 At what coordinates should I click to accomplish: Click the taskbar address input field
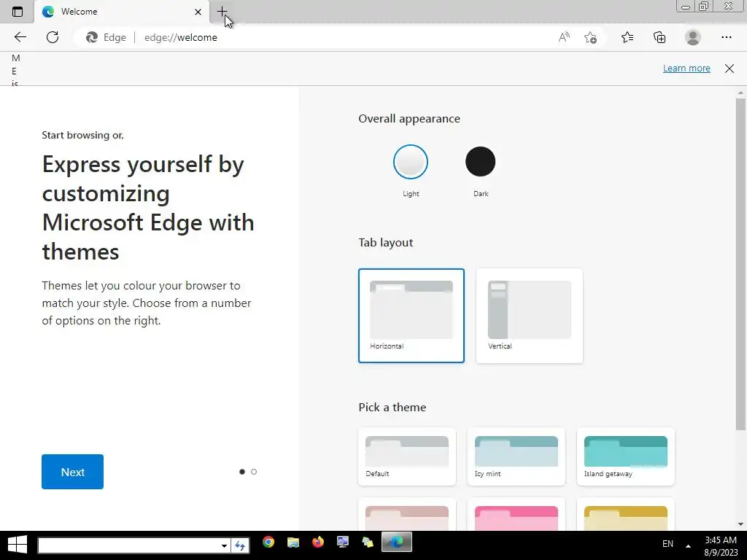point(128,545)
